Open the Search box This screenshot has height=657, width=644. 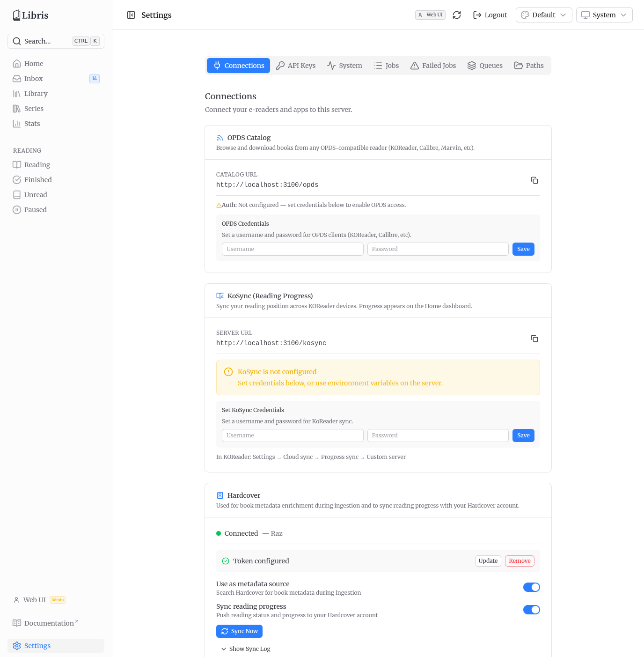tap(56, 41)
